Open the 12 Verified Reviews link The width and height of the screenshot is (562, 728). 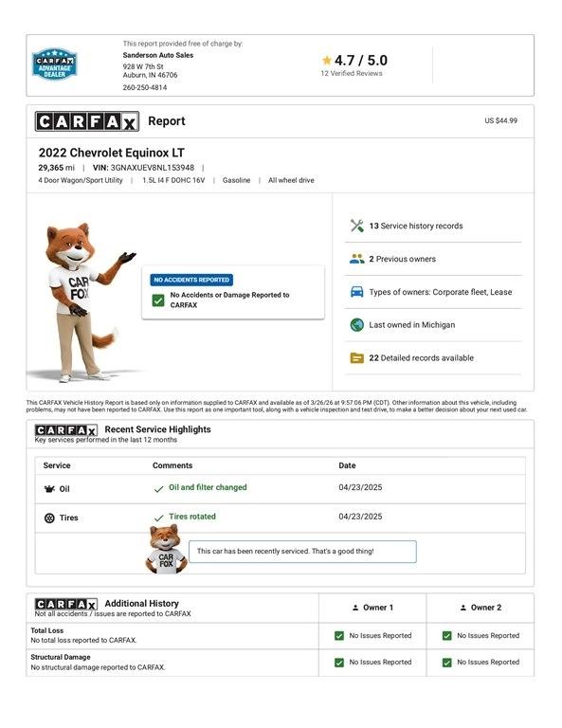[352, 73]
